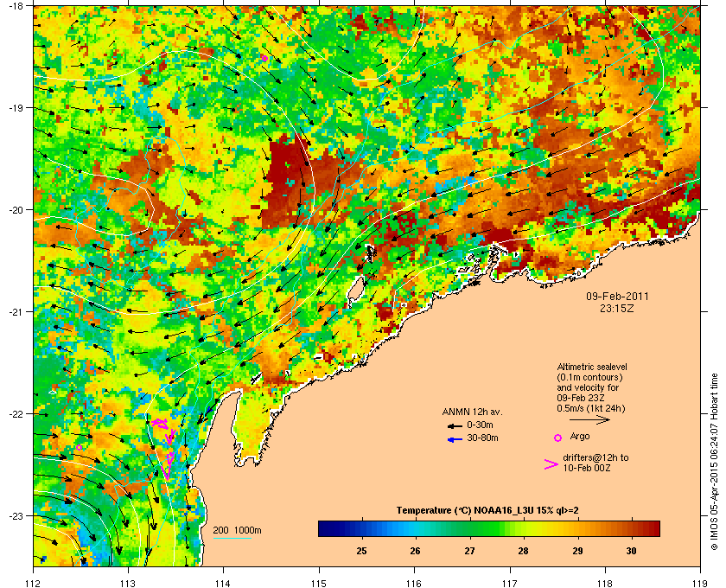The height and width of the screenshot is (588, 726).
Task: Click the date label 09-Feb-2011
Action: tap(617, 297)
